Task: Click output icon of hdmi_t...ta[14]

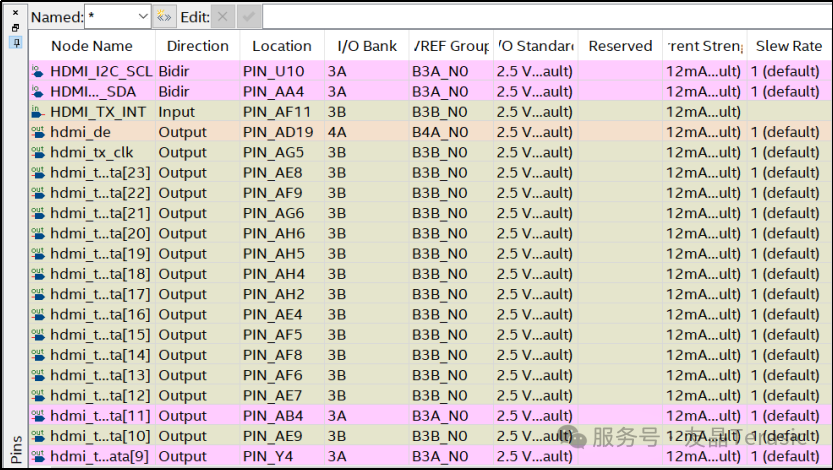Action: [x=38, y=354]
